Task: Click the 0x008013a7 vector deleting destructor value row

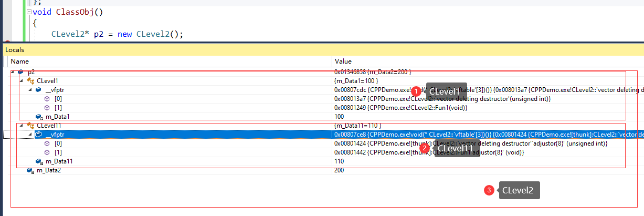Action: coord(442,99)
